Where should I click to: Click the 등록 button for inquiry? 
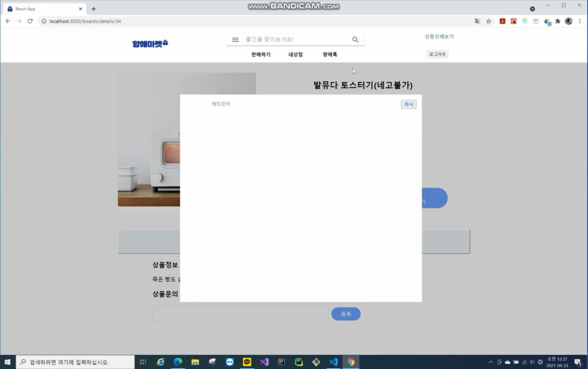point(346,314)
